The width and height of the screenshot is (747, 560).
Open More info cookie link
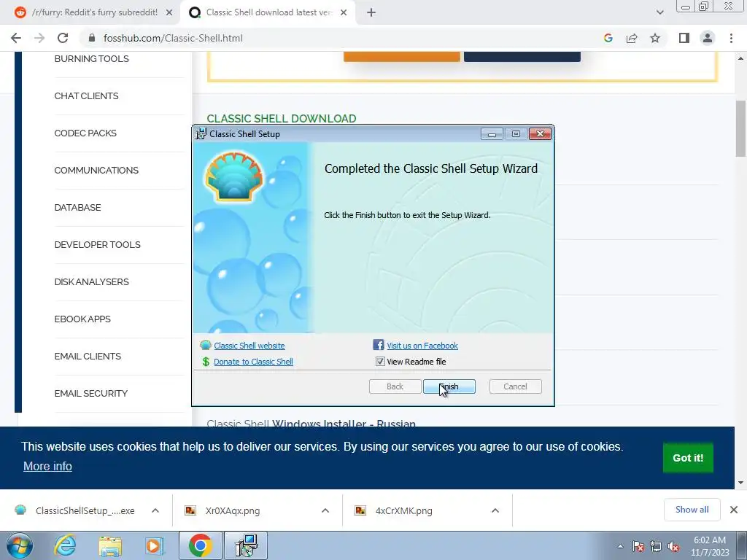(47, 466)
